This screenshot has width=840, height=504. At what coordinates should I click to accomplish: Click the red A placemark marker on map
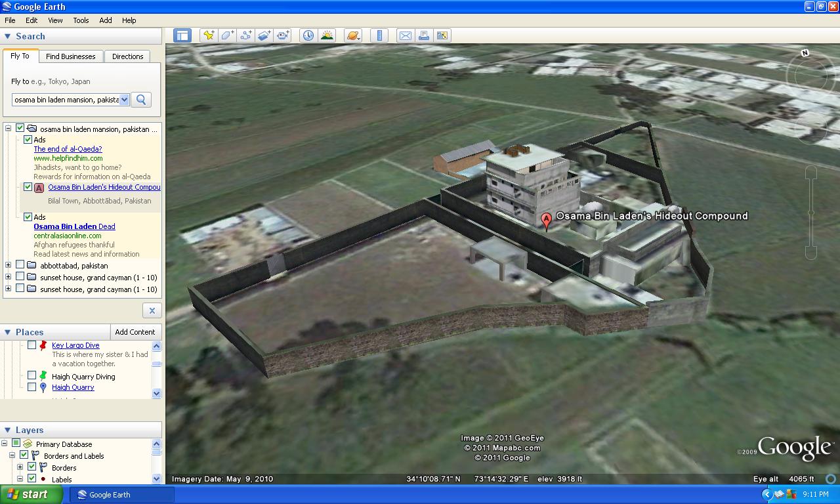(x=546, y=220)
